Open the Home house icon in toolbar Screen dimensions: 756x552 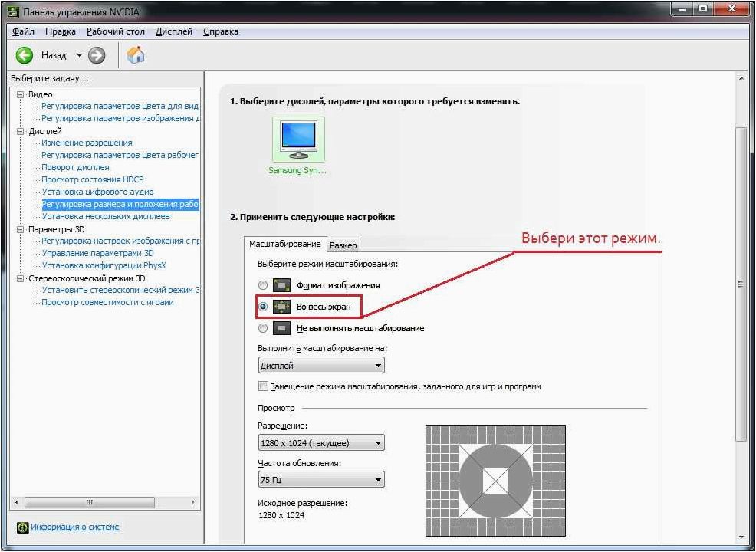click(136, 55)
